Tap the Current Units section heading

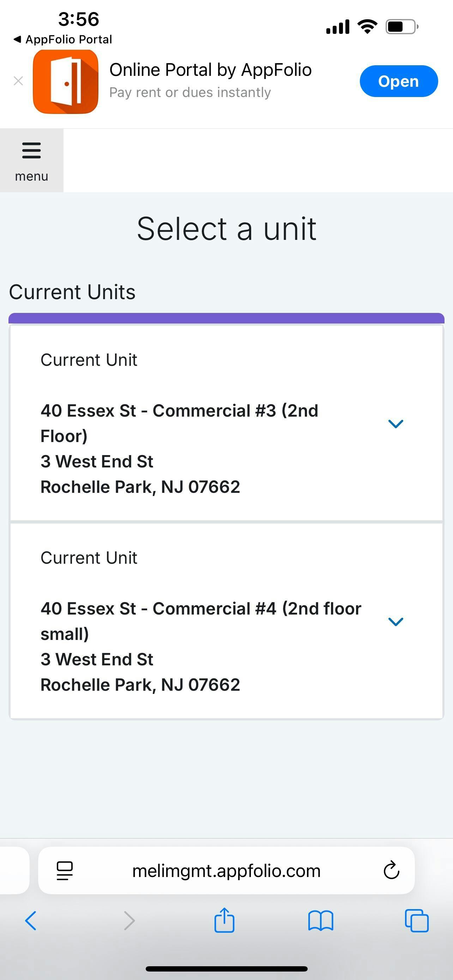pos(72,292)
